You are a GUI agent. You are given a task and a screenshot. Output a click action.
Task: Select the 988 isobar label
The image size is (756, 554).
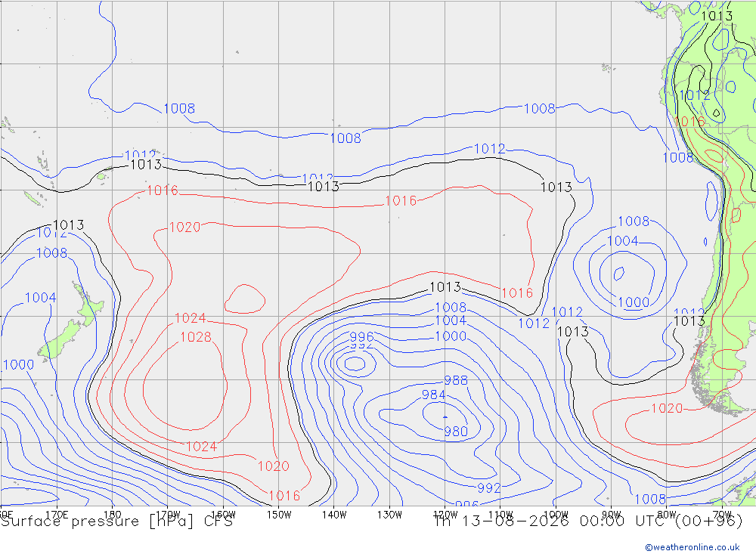click(456, 380)
